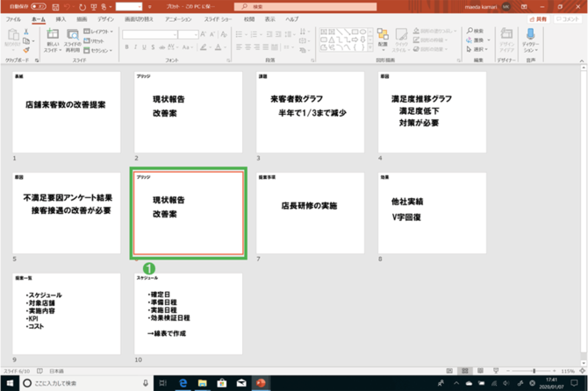The image size is (588, 391).
Task: Toggle the AutoSave (自動保存) switch
Action: click(39, 6)
